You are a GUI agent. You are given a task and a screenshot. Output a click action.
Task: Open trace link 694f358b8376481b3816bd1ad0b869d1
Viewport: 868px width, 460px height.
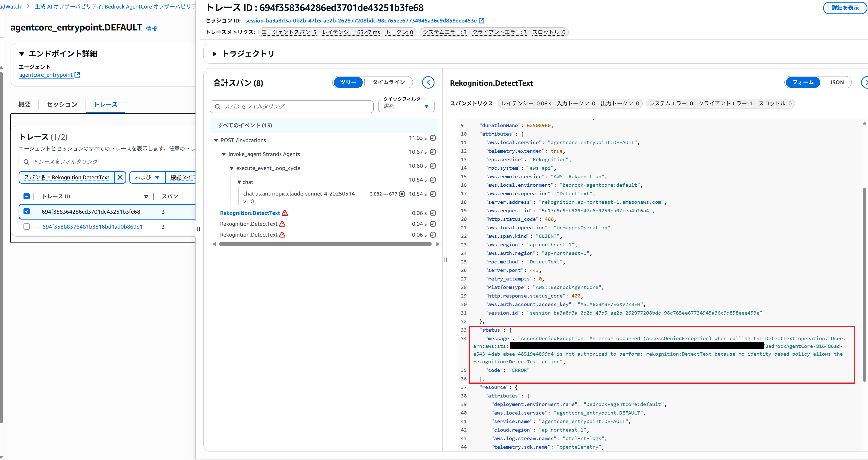[x=92, y=227]
